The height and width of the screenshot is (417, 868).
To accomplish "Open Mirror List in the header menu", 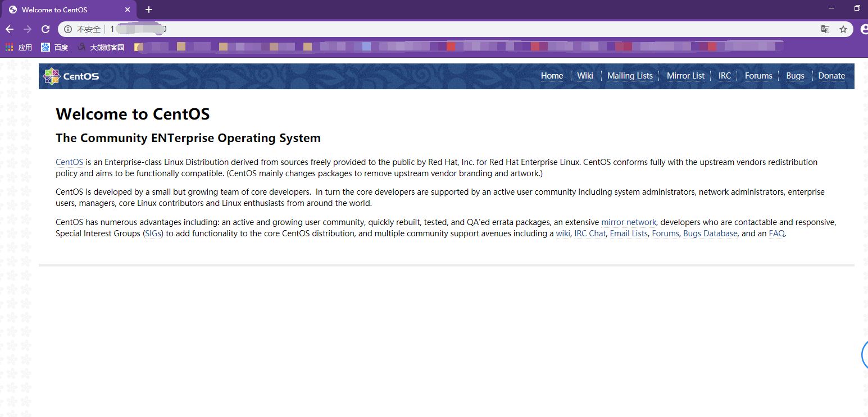I will click(685, 76).
